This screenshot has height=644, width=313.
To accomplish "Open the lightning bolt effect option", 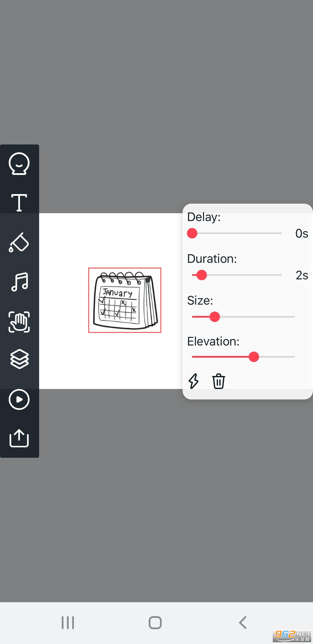I will [194, 381].
